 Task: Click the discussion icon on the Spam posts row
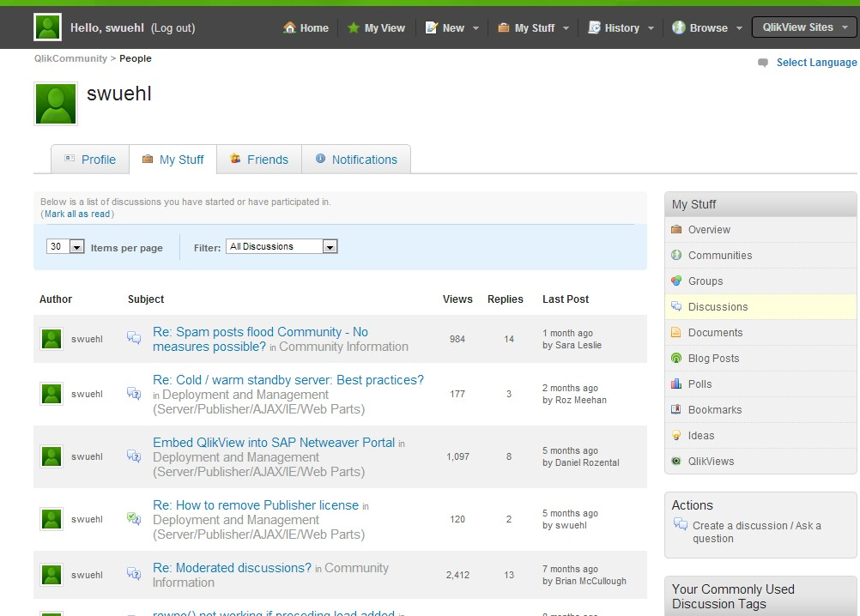[x=134, y=337]
